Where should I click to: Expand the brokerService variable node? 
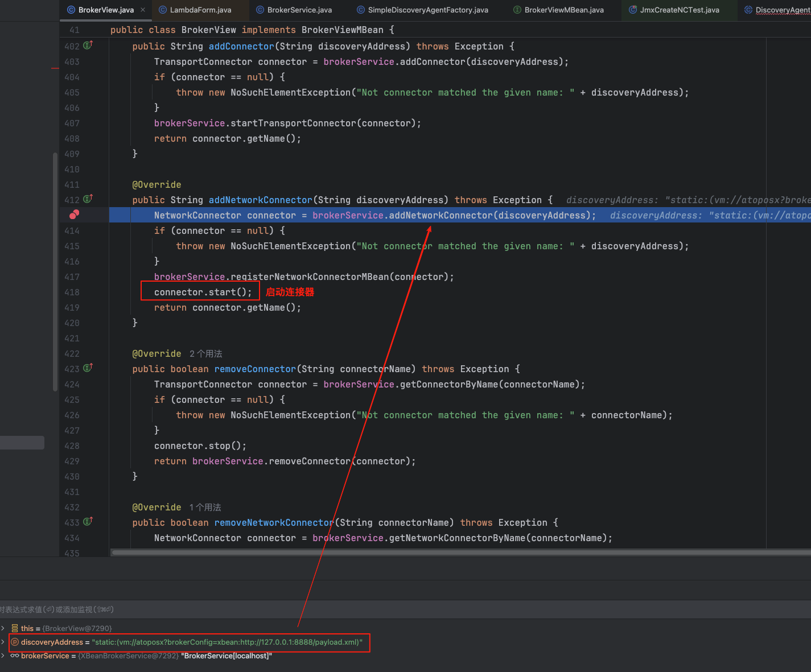tap(3, 655)
